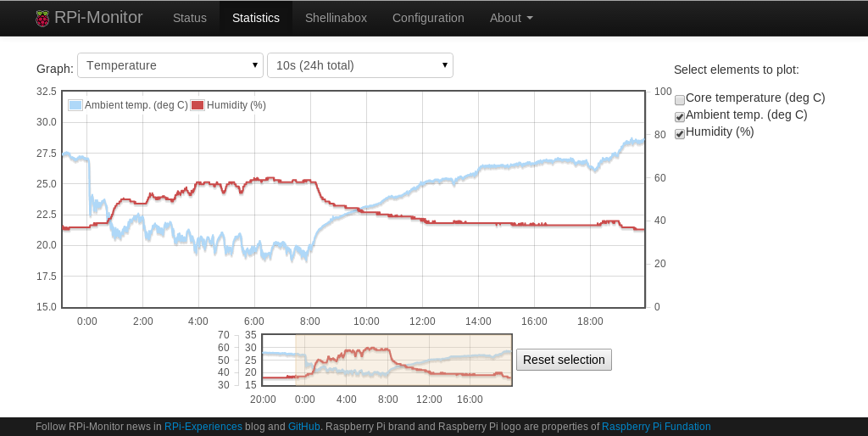Click the RPi-Monitor brand title
Screen dimensions: 868x436
(98, 18)
